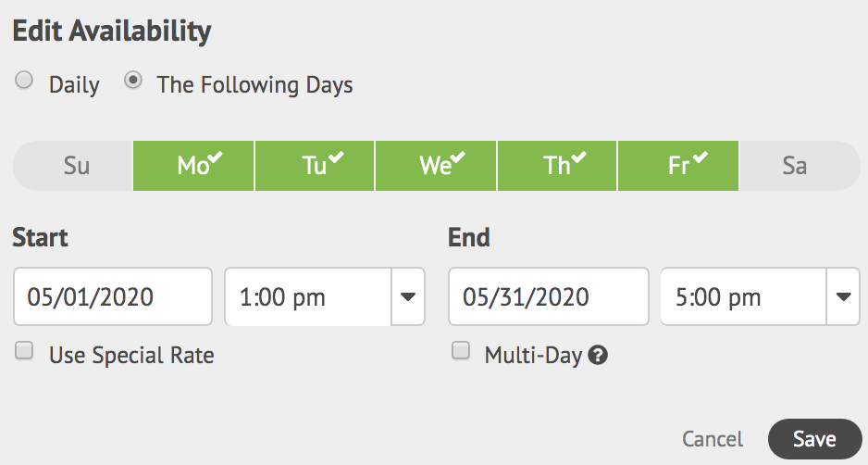This screenshot has height=465, width=868.
Task: Check the Multi-Day checkbox
Action: 461,351
